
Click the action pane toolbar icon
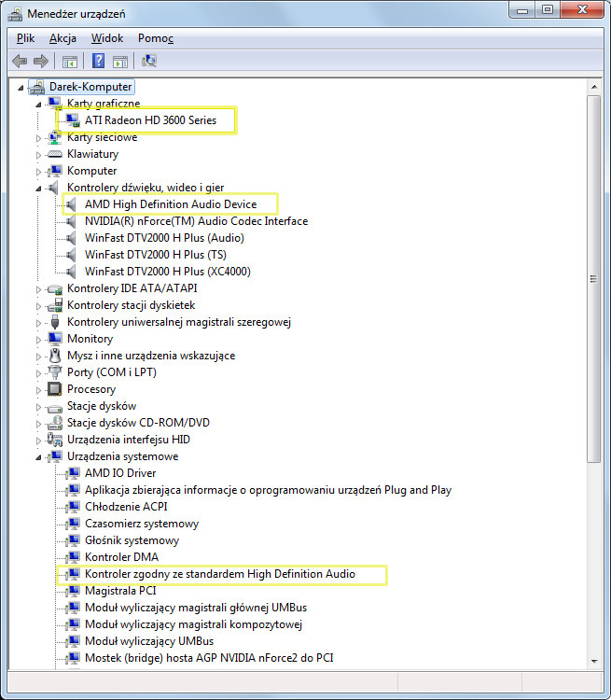(x=120, y=62)
